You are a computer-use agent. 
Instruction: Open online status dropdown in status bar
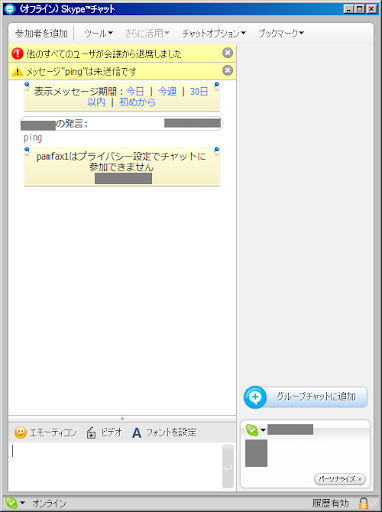click(x=15, y=503)
